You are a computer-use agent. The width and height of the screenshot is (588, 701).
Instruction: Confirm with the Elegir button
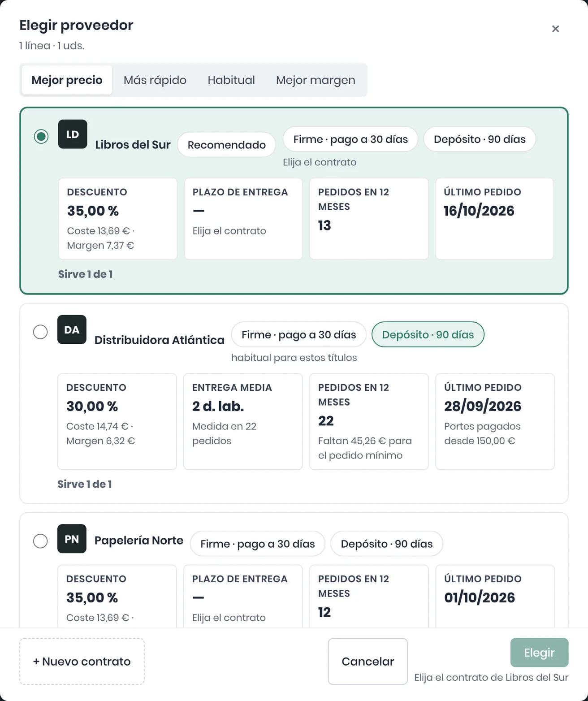point(540,653)
